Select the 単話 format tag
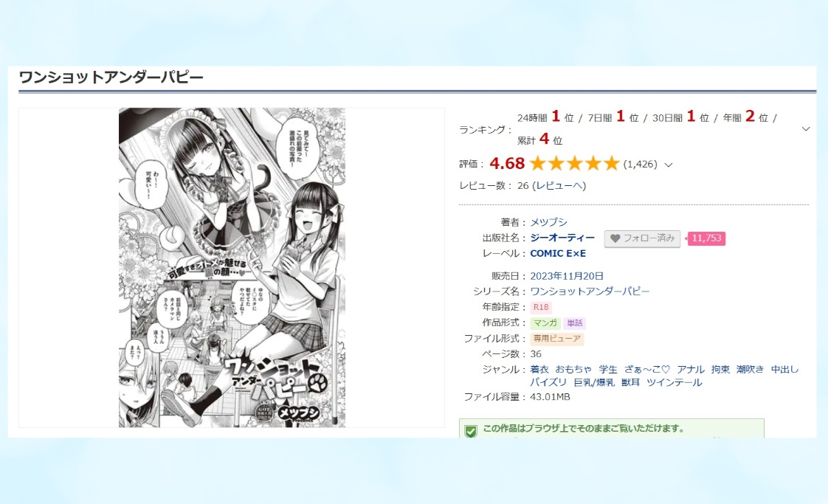 [x=575, y=322]
